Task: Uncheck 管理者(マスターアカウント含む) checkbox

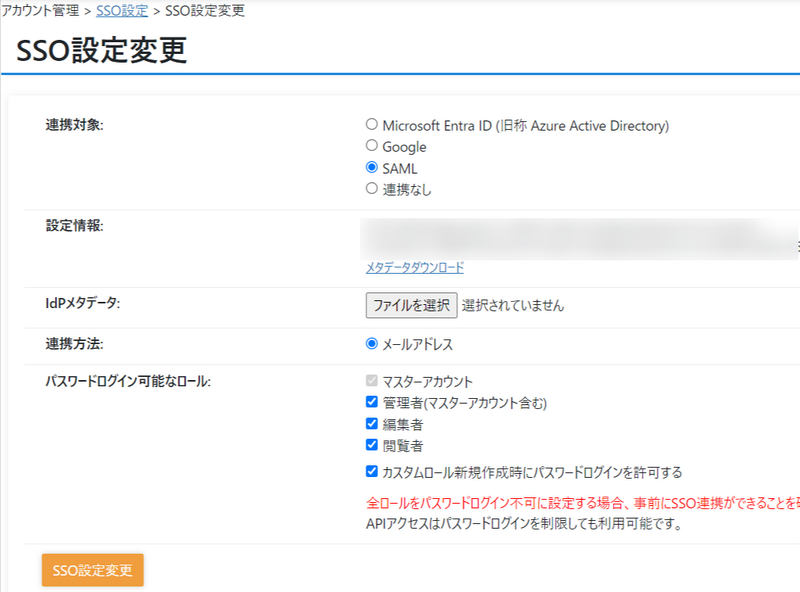Action: click(x=372, y=403)
